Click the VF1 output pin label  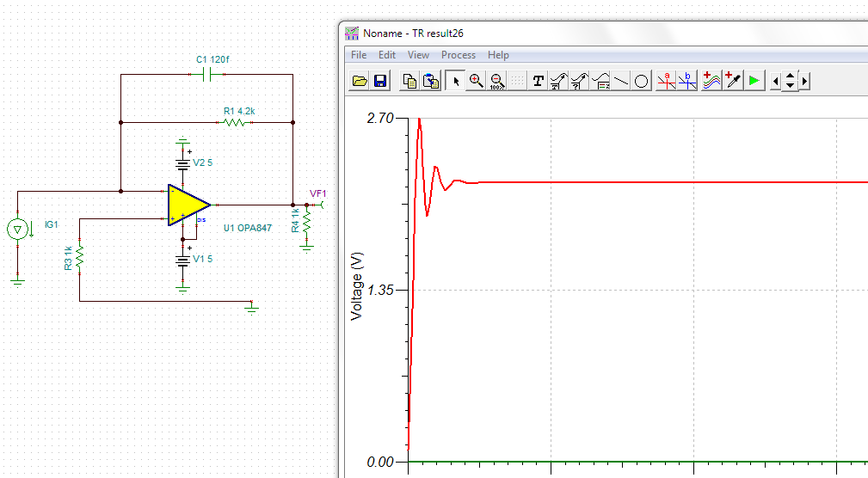click(317, 193)
